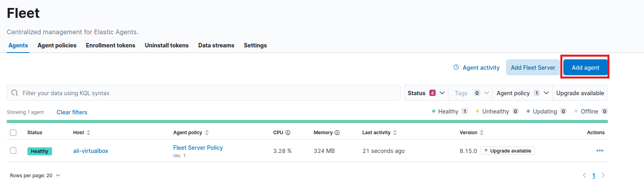Click the 8.15.0 version text

468,151
